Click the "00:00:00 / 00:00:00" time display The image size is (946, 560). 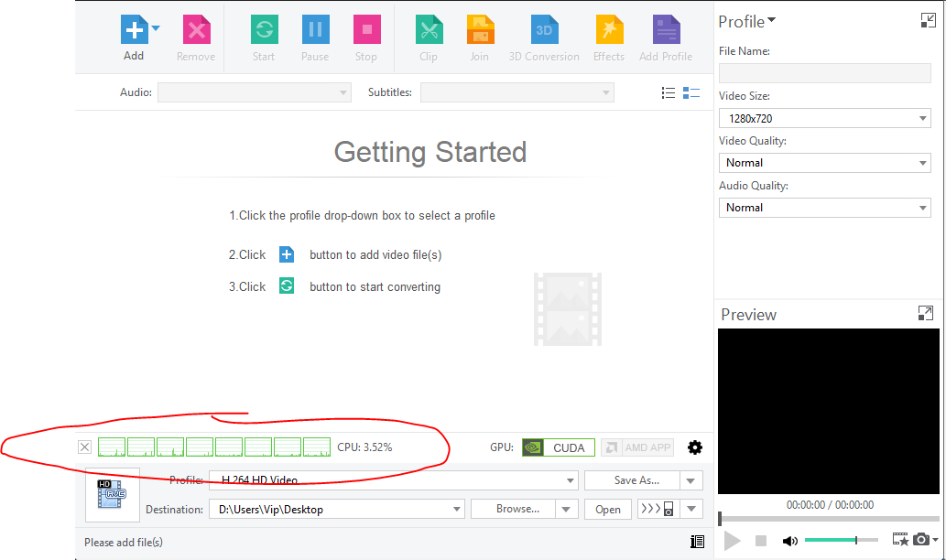830,504
